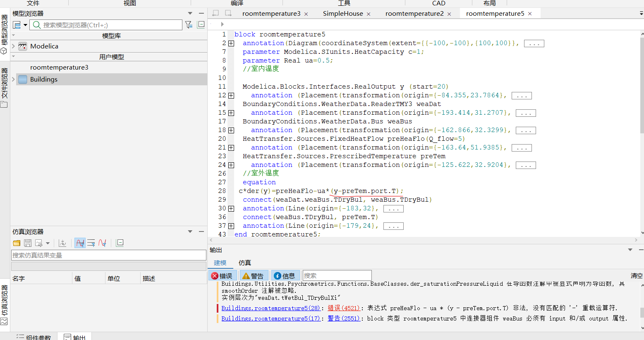Screen dimensions: 644x340
Task: Click the Buildings package icon
Action: pos(23,79)
